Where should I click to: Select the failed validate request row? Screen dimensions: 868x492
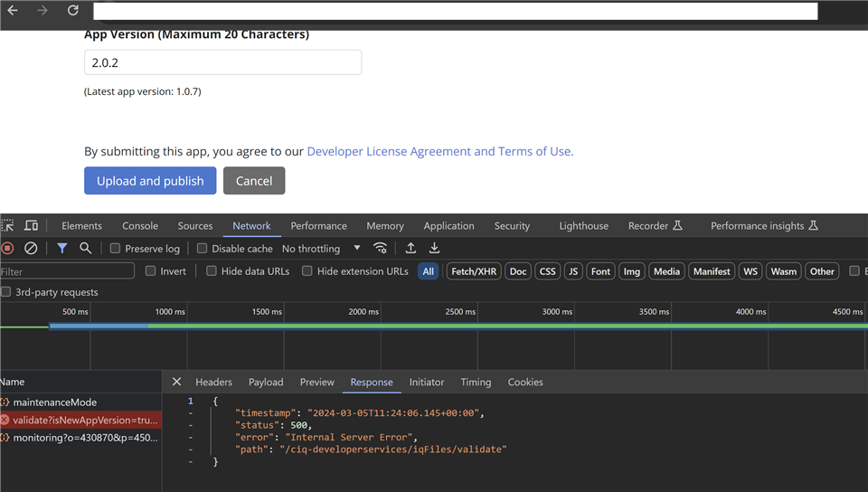(80, 420)
